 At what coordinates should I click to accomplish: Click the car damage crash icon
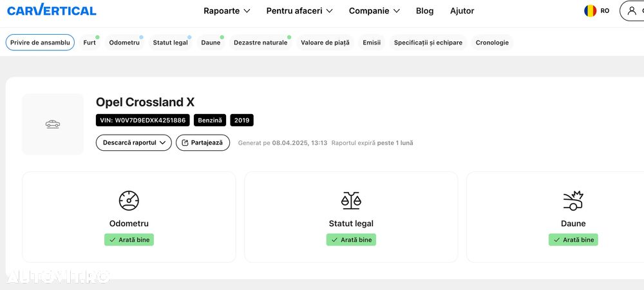pyautogui.click(x=573, y=201)
